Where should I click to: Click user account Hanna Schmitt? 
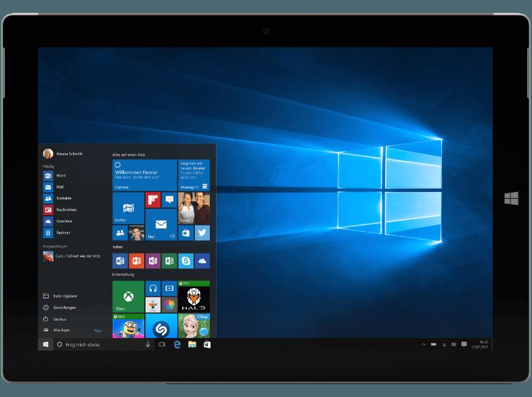point(63,154)
